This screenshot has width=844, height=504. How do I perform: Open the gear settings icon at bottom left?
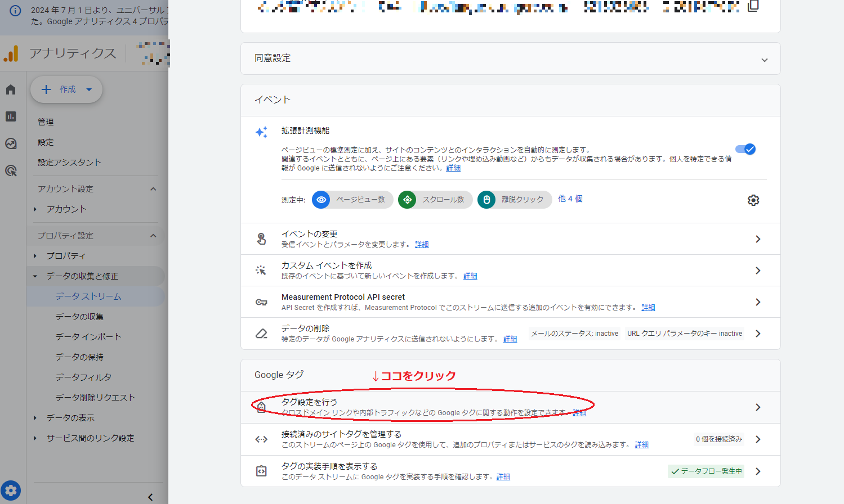11,490
